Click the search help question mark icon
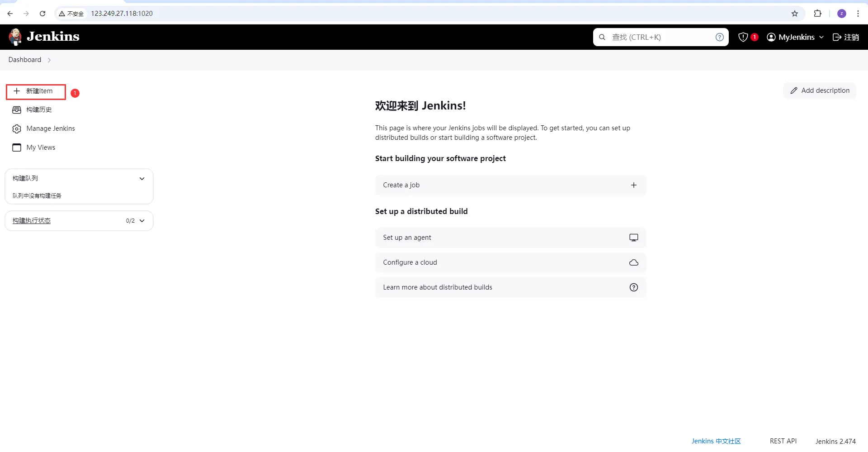 720,37
